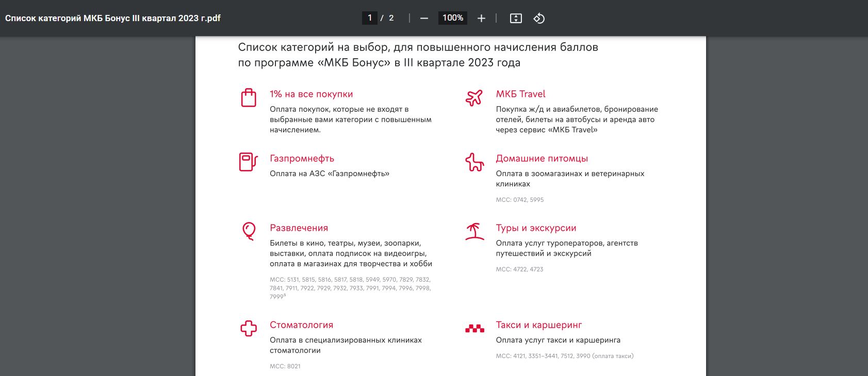This screenshot has width=868, height=376.
Task: Click the PDF file name in toolbar
Action: [x=113, y=18]
